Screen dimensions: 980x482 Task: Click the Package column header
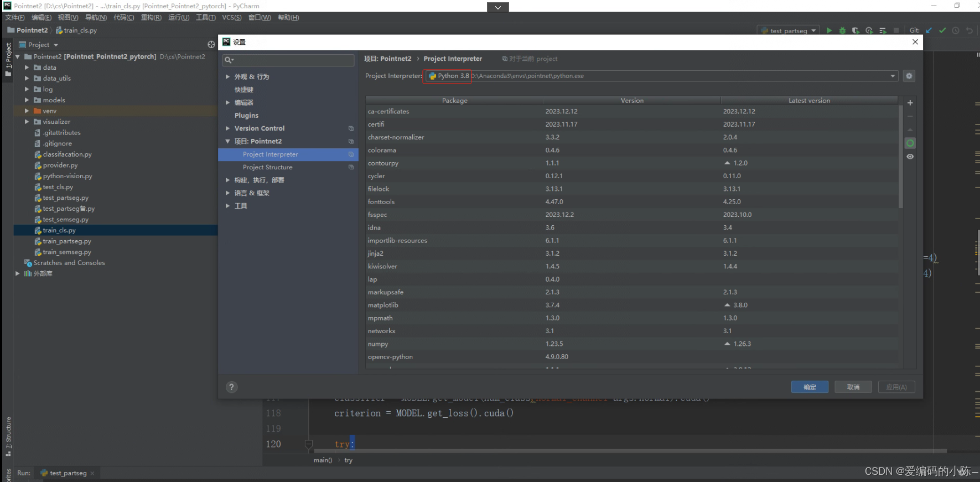455,101
